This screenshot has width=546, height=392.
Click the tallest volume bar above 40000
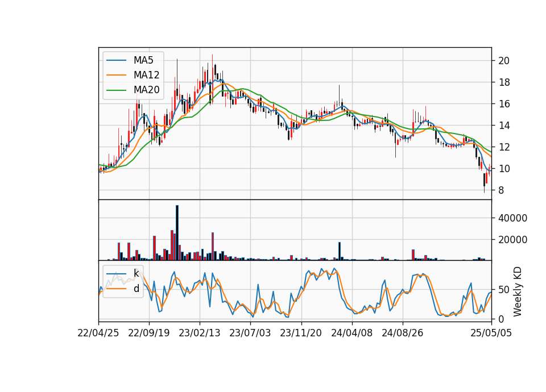pyautogui.click(x=177, y=233)
